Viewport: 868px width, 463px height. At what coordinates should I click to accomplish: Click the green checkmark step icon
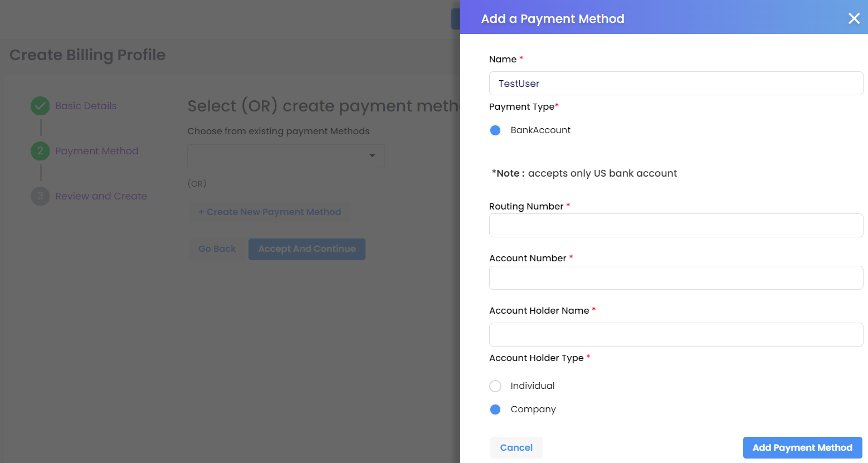pos(40,106)
